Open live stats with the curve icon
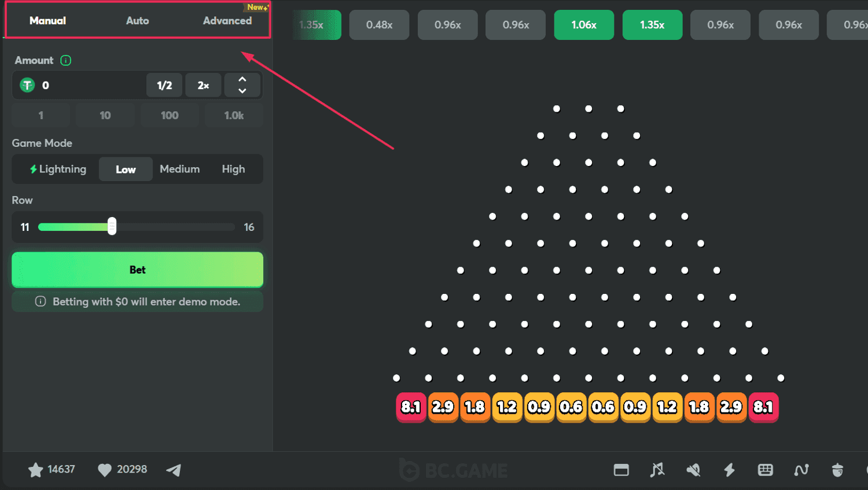Viewport: 868px width, 490px height. 801,470
